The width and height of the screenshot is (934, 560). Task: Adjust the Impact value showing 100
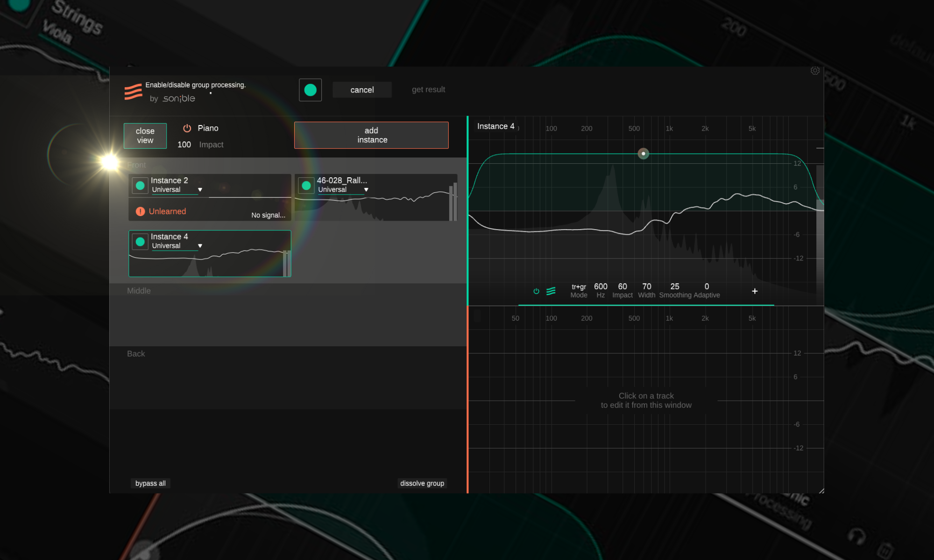pos(184,145)
